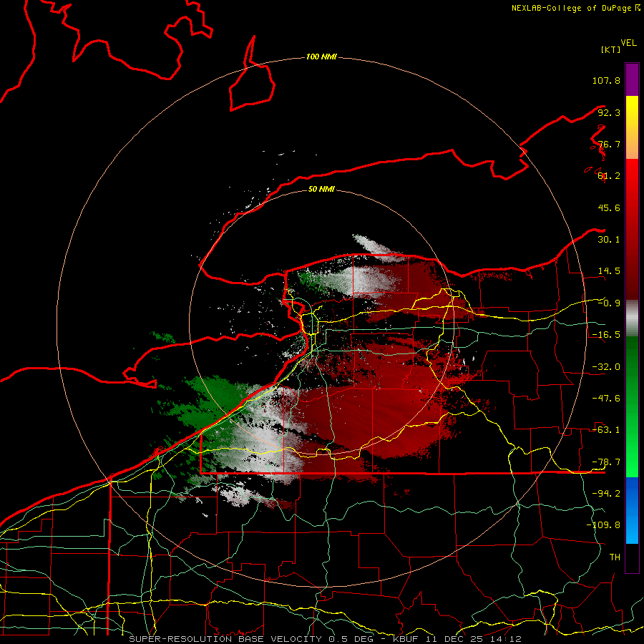Pick the gray-white band of the color bar
Viewport: 644px width, 644px height.
(632, 318)
